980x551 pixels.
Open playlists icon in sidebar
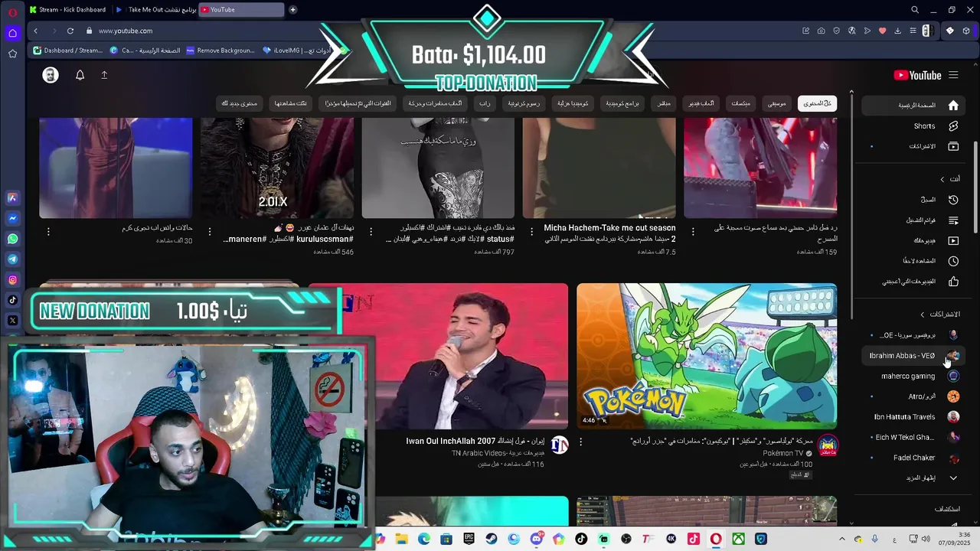tap(953, 220)
